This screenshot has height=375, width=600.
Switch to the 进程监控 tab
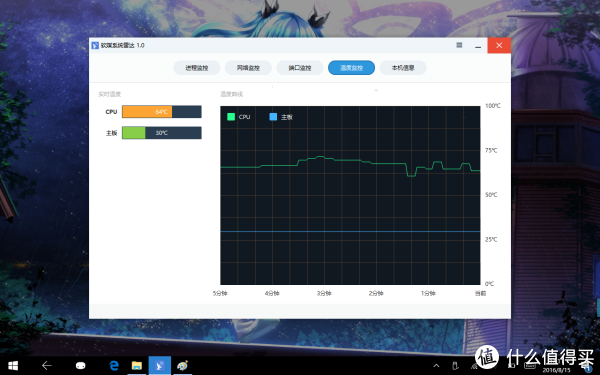point(197,68)
